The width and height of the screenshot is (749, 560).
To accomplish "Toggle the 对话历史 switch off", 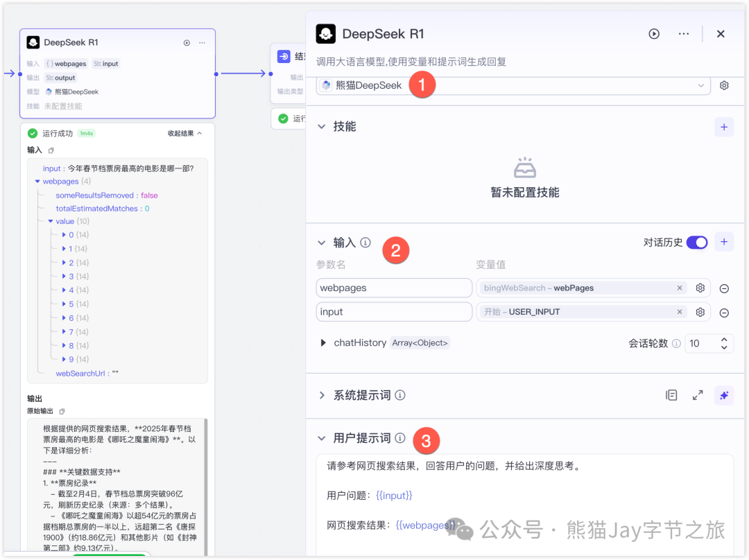I will (x=697, y=243).
